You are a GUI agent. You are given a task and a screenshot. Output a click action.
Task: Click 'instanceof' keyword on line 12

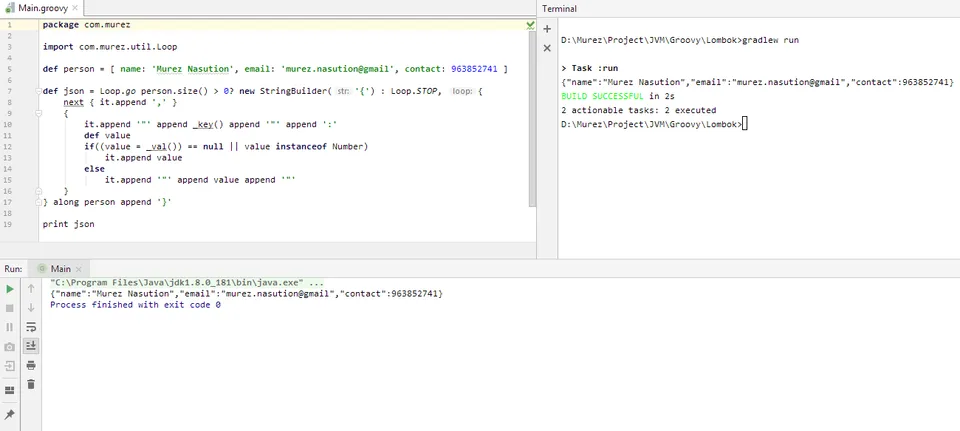[x=301, y=146]
